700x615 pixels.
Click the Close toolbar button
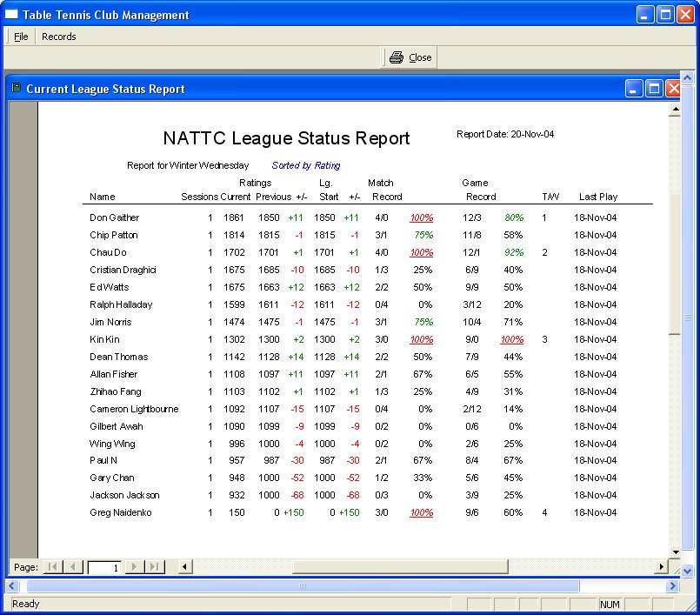pyautogui.click(x=410, y=57)
